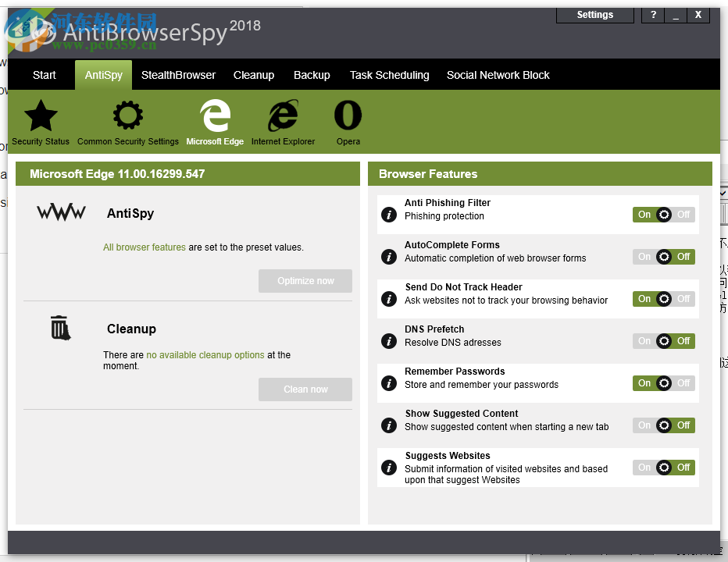Toggle the Suggests Websites switch

(663, 468)
